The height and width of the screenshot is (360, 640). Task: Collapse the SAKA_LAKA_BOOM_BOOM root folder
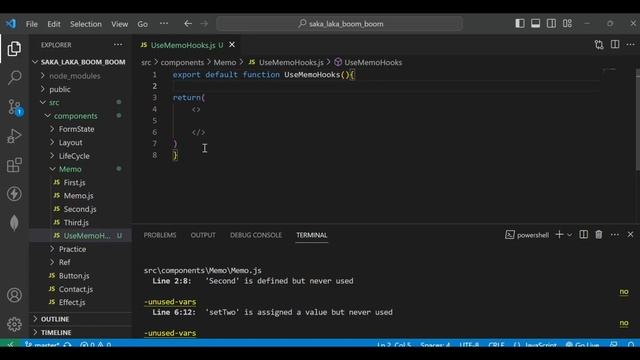click(x=80, y=62)
